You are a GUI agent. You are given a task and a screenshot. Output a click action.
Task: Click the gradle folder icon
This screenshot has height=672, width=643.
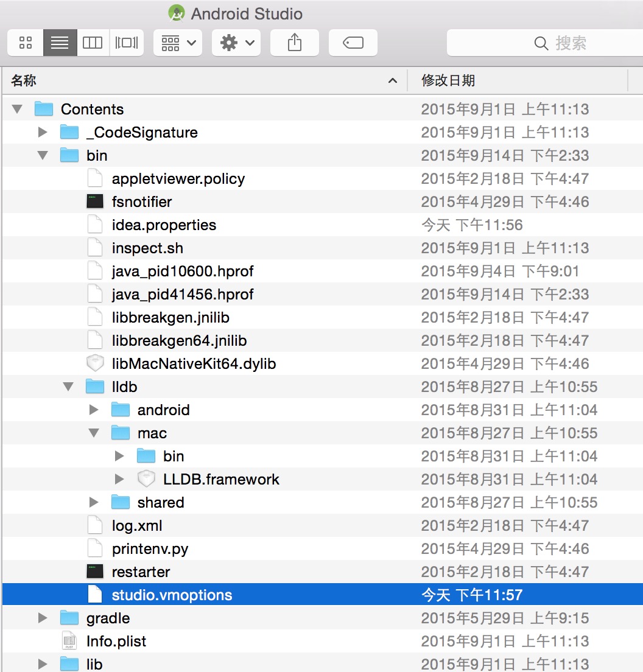click(69, 618)
